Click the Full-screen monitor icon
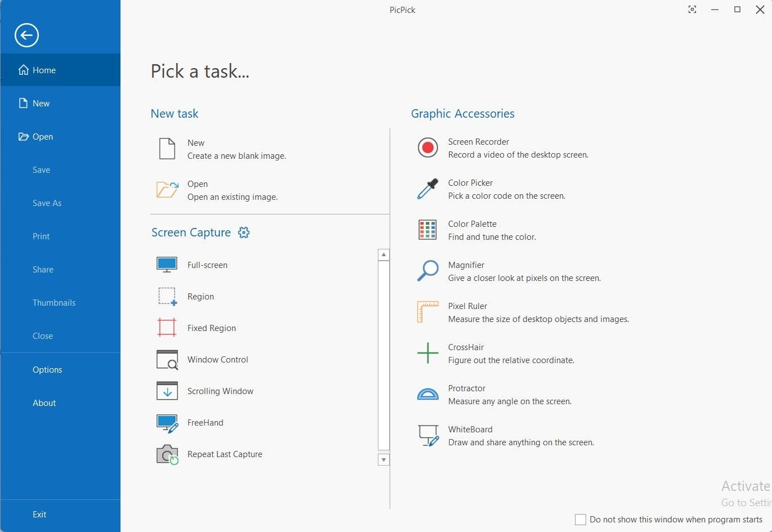772x532 pixels. (167, 265)
